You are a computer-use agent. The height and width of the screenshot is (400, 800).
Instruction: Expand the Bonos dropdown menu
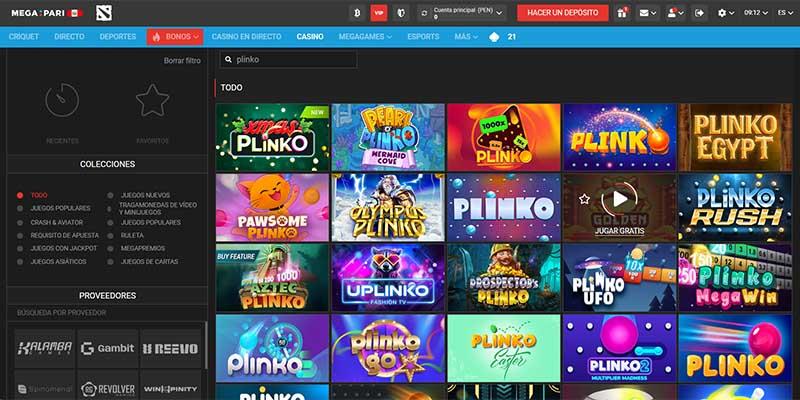pyautogui.click(x=175, y=37)
